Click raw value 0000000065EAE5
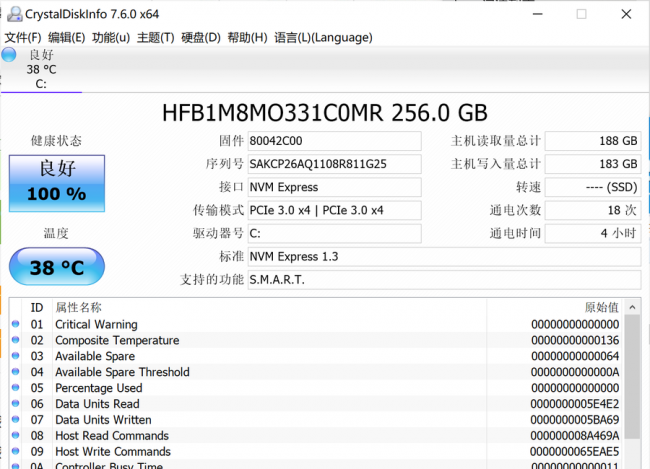650x469 pixels. click(x=575, y=452)
